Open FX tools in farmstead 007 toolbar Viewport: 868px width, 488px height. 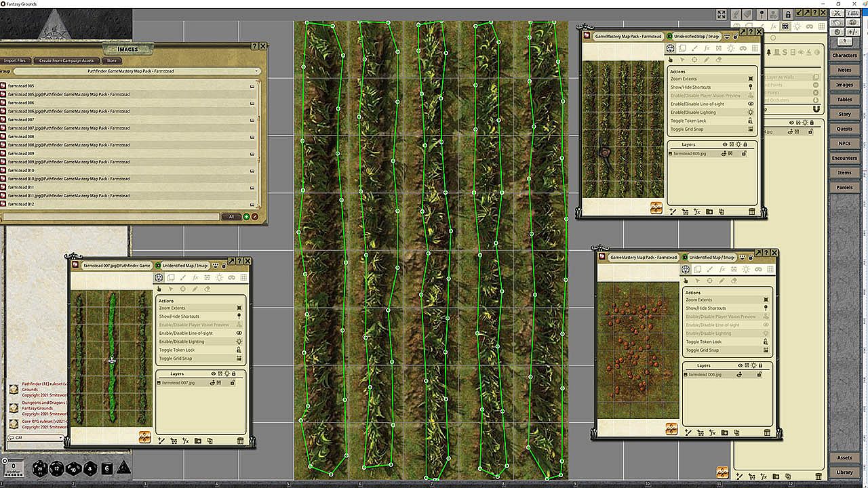tap(195, 278)
